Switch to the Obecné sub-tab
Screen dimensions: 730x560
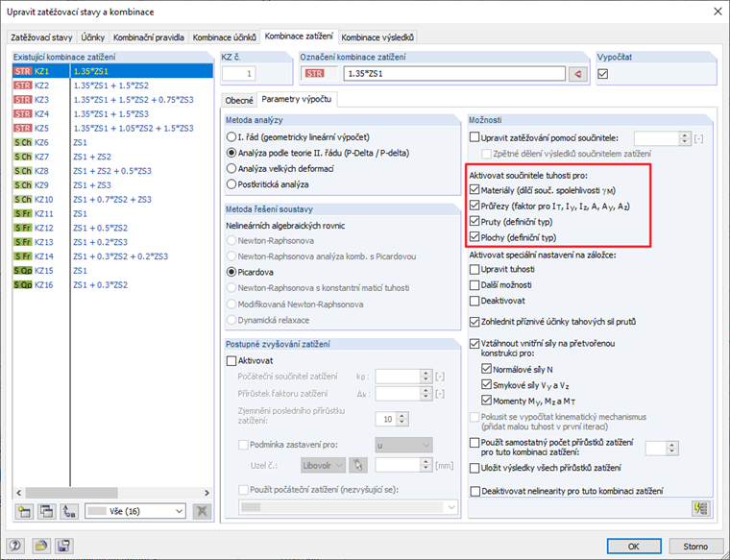(x=239, y=100)
